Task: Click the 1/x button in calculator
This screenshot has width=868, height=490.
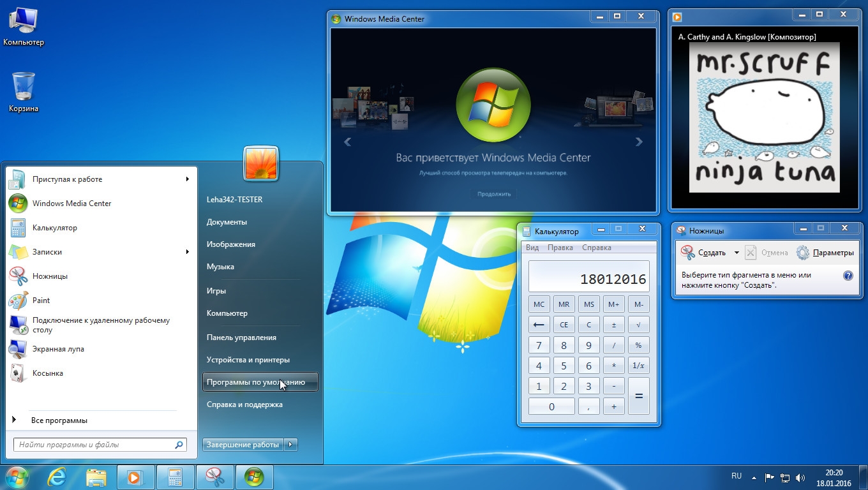Action: click(638, 366)
